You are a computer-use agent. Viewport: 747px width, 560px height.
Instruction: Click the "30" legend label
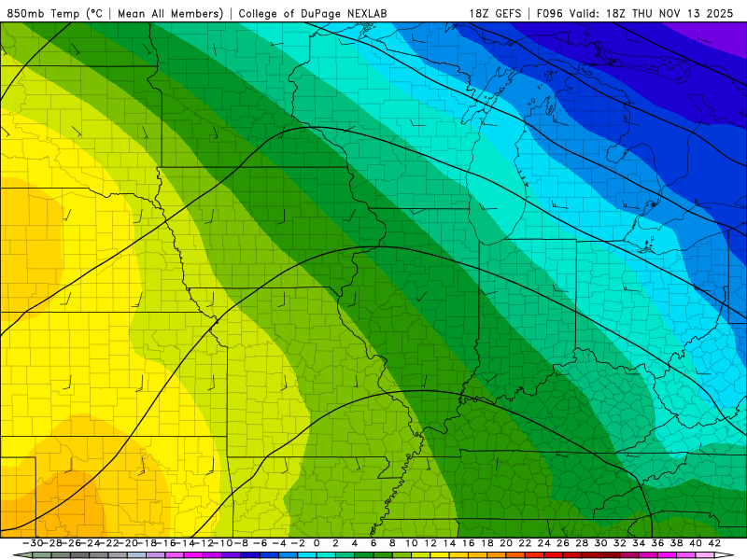coord(600,543)
